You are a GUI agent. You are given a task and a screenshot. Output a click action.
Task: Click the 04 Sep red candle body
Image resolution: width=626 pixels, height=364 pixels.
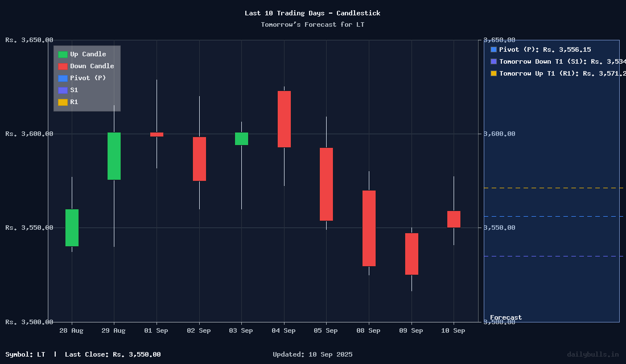(284, 119)
